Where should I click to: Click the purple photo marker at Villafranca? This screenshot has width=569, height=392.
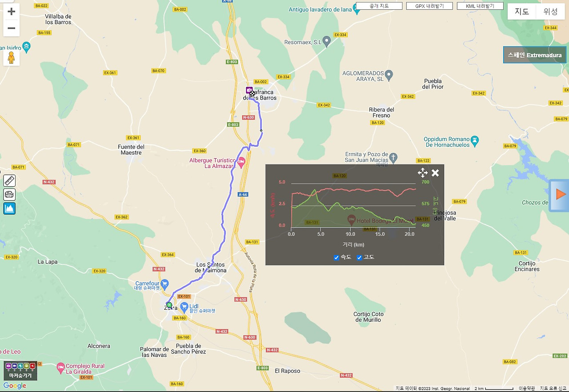(x=249, y=90)
